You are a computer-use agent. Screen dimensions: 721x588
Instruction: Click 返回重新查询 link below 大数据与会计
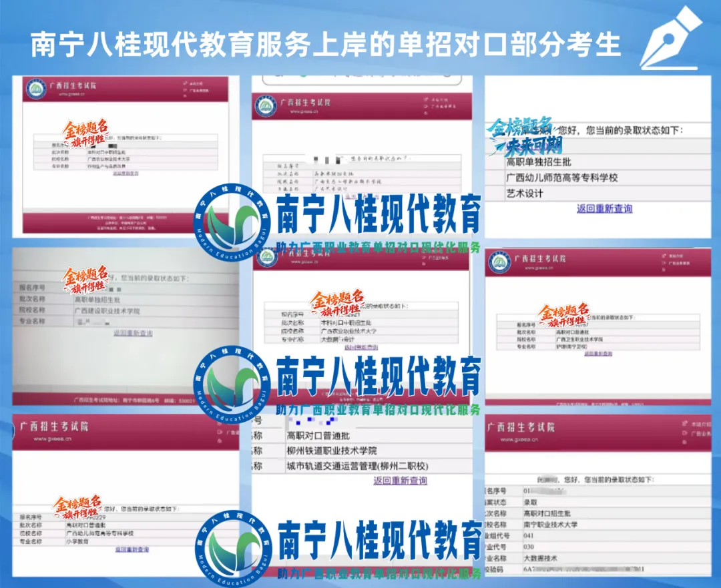pyautogui.click(x=361, y=348)
